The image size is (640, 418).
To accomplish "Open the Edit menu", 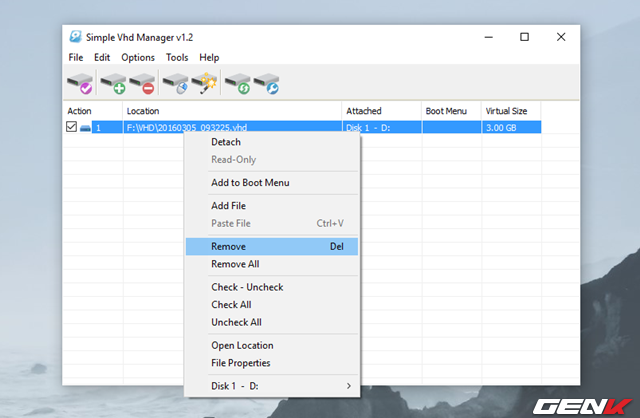I will (102, 58).
